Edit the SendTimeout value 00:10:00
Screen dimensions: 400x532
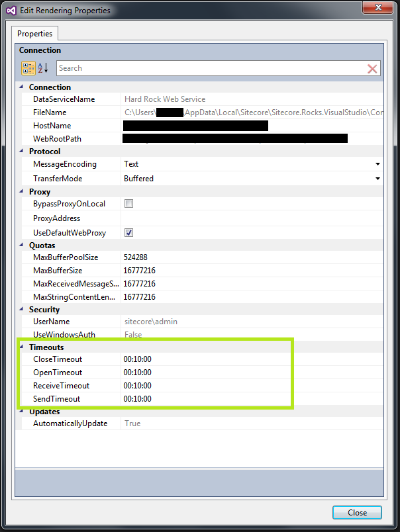(138, 399)
